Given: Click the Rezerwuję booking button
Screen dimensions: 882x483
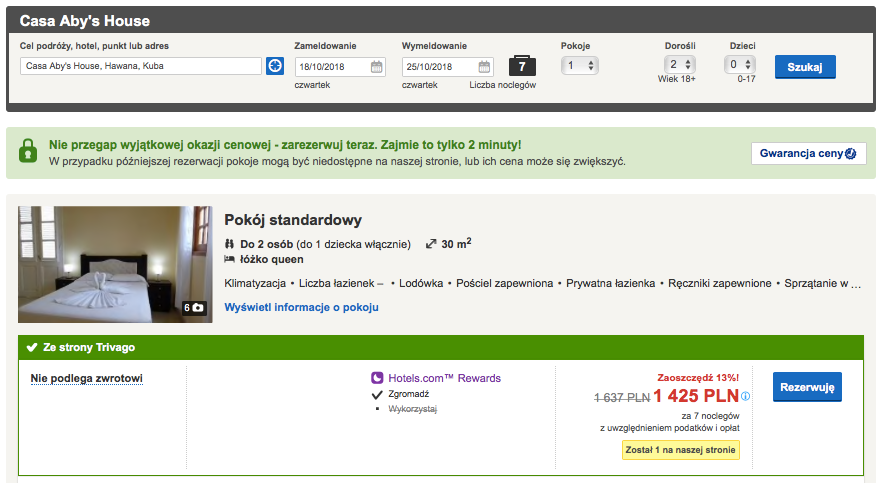Looking at the screenshot, I should (807, 387).
